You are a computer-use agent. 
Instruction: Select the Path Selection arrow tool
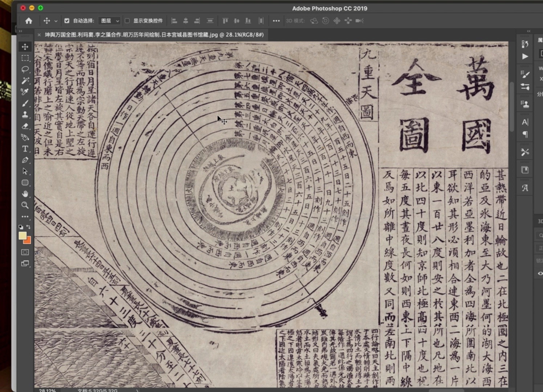(x=25, y=171)
